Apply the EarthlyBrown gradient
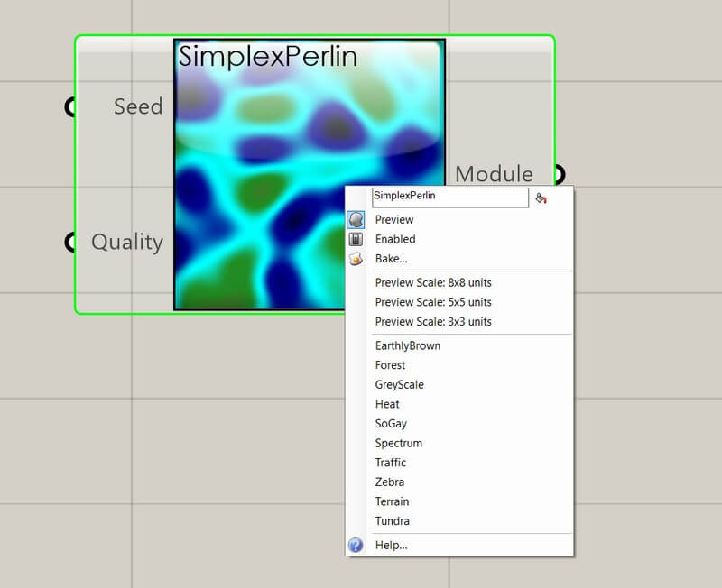 coord(408,345)
